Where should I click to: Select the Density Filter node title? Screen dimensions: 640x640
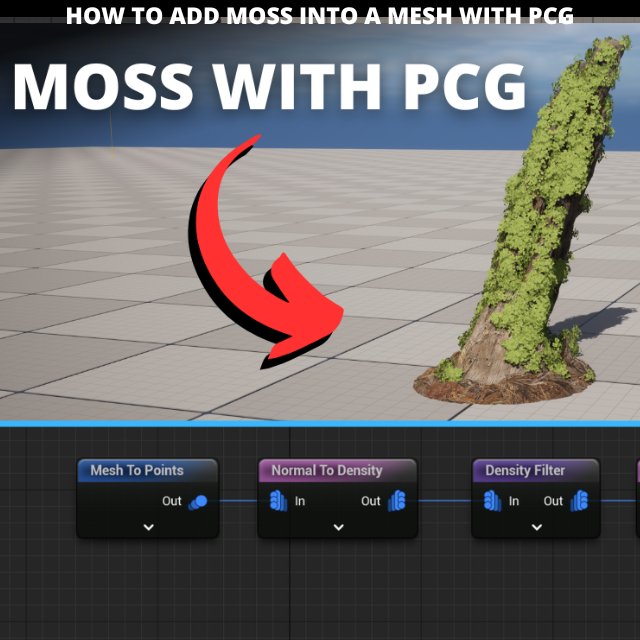coord(525,470)
